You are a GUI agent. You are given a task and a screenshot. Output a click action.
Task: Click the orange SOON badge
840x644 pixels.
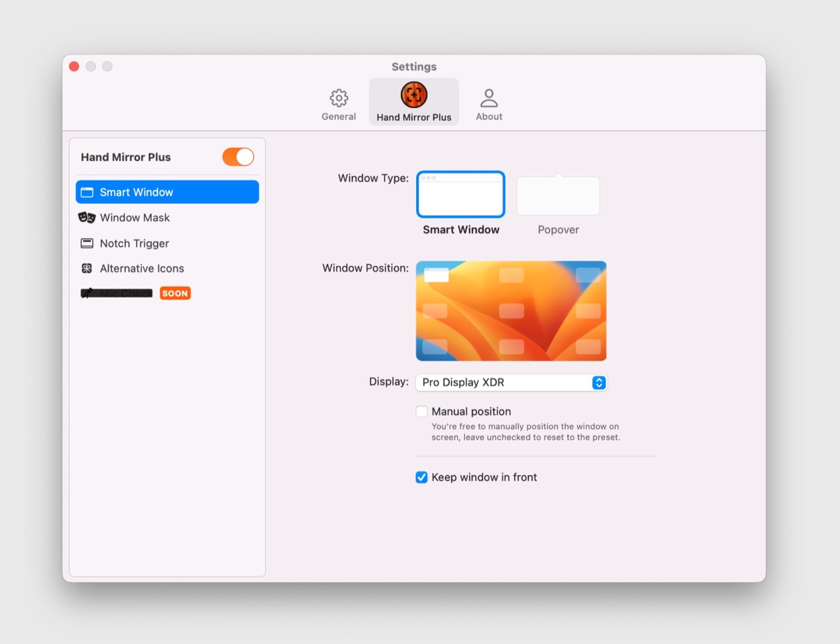click(x=175, y=293)
